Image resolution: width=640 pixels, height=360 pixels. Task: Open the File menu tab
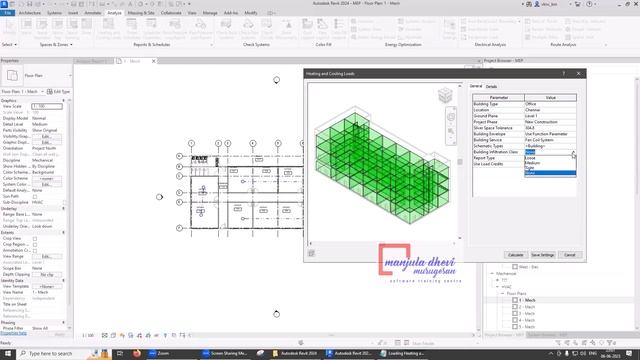[x=8, y=13]
